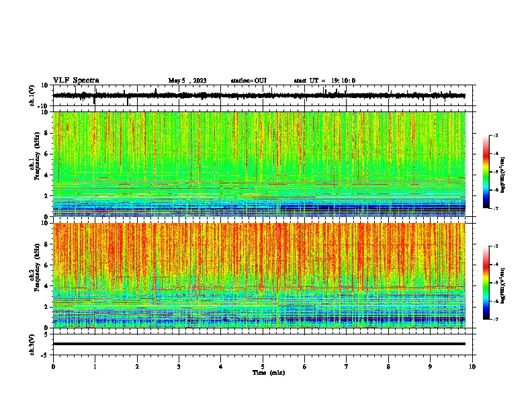532x411 pixels.
Task: Click time axis tick label 1
Action: (95, 367)
